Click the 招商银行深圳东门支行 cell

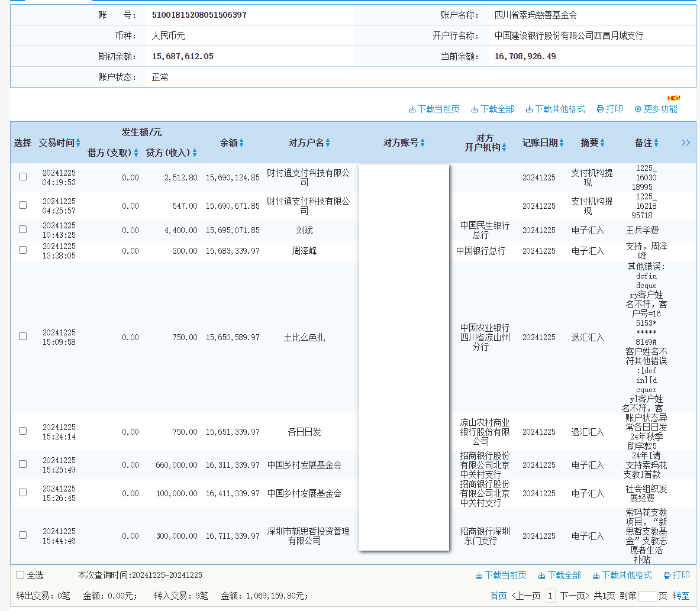pyautogui.click(x=485, y=536)
